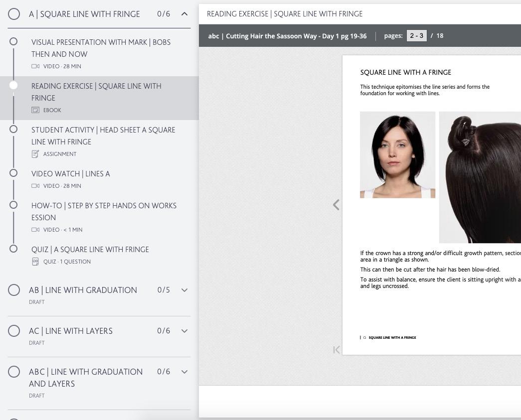This screenshot has height=420, width=521.
Task: Open Reading Exercise | Square Line With Fringe lesson
Action: pyautogui.click(x=96, y=92)
